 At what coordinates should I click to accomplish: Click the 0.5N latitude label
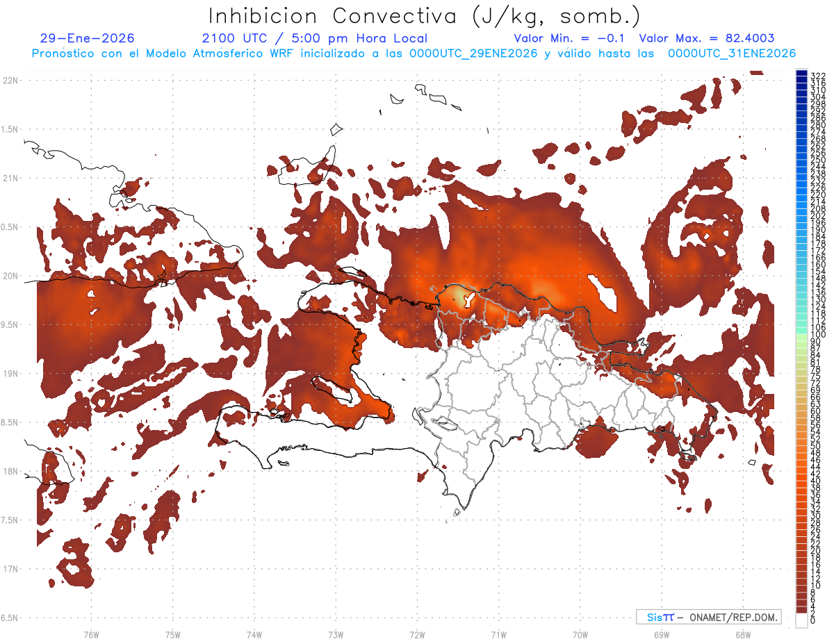[10, 227]
